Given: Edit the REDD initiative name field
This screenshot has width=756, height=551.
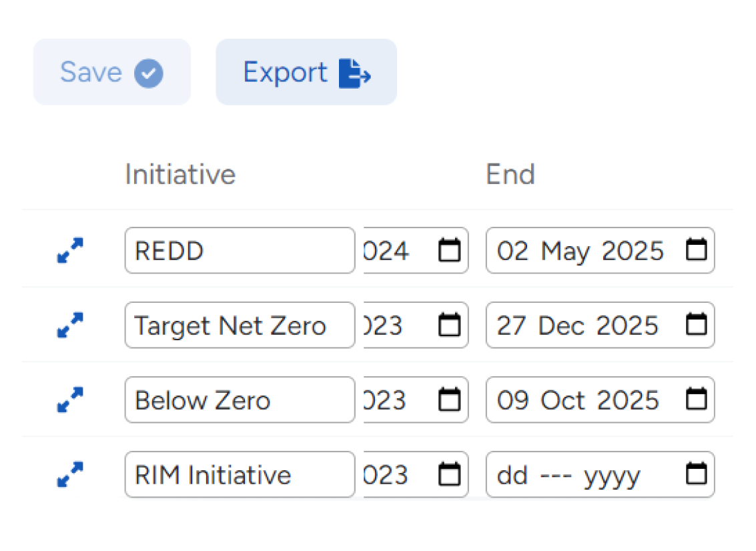Looking at the screenshot, I should (240, 251).
